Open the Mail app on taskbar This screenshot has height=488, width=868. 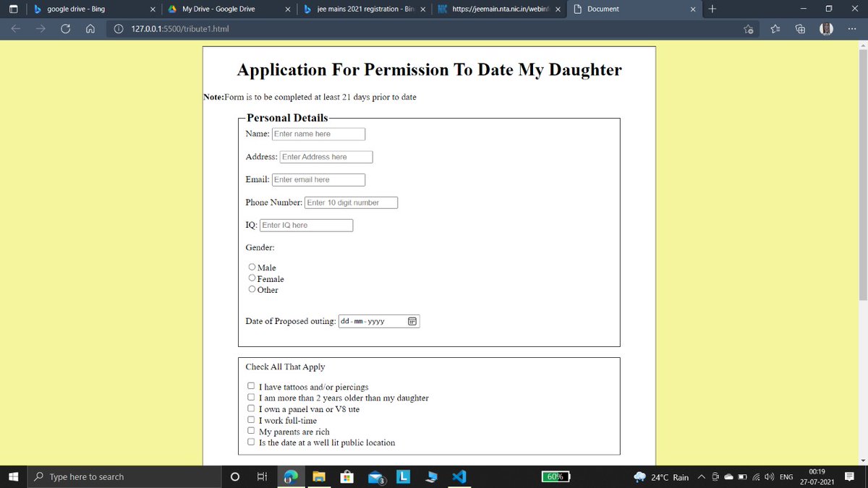[376, 477]
